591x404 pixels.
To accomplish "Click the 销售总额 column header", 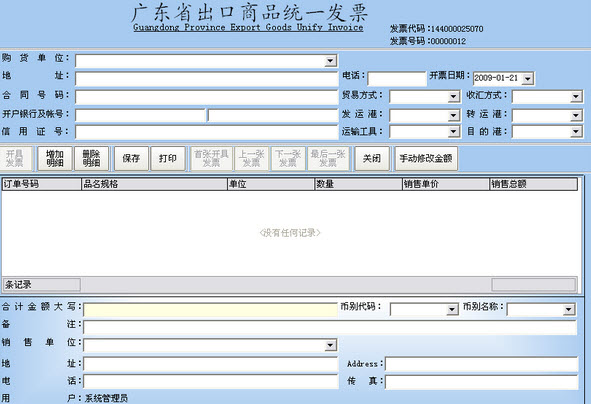I will [x=533, y=184].
